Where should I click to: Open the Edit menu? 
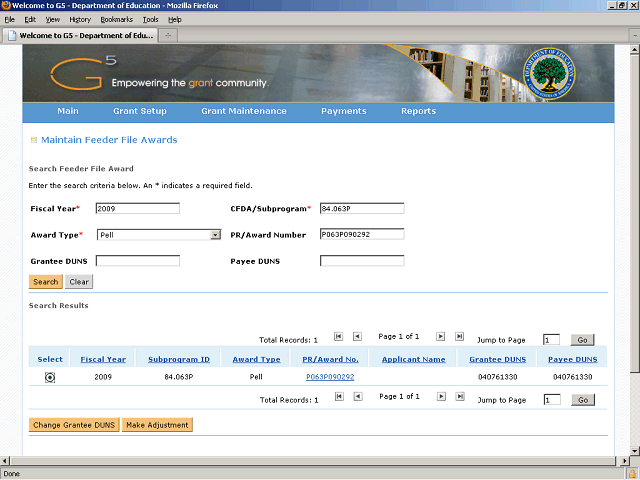(x=30, y=20)
